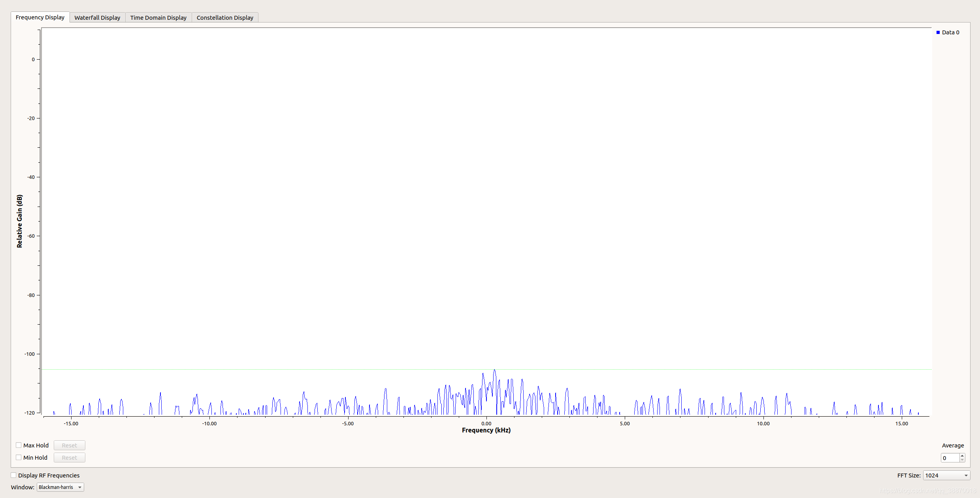Click the -120 label on gain axis
The height and width of the screenshot is (498, 980).
coord(30,413)
